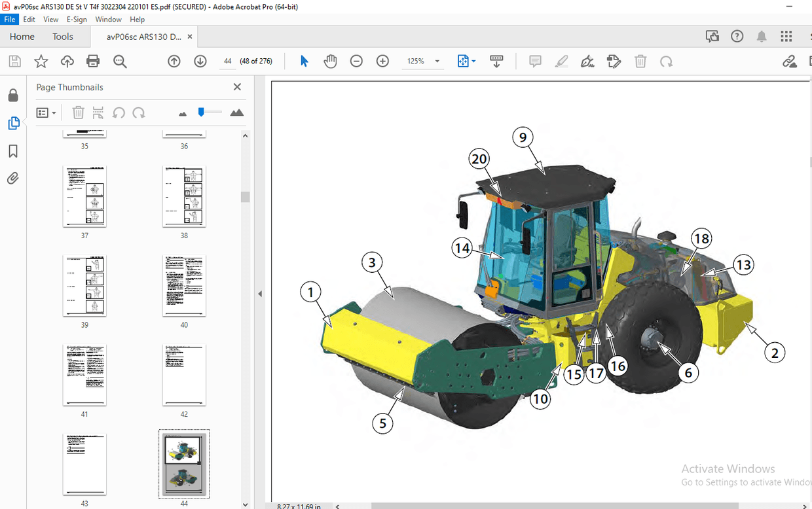The image size is (812, 509).
Task: Expand the thumbnail panel options menu
Action: click(x=46, y=112)
